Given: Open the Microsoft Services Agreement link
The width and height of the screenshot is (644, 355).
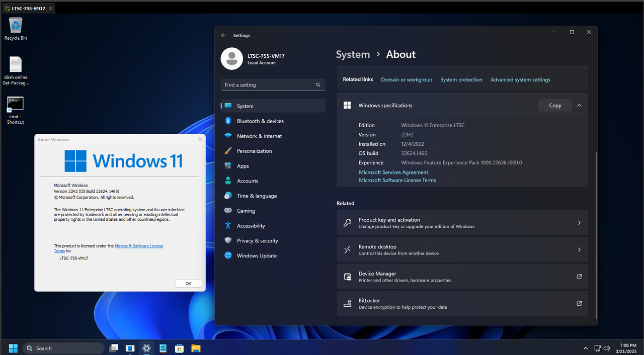Looking at the screenshot, I should click(x=393, y=172).
